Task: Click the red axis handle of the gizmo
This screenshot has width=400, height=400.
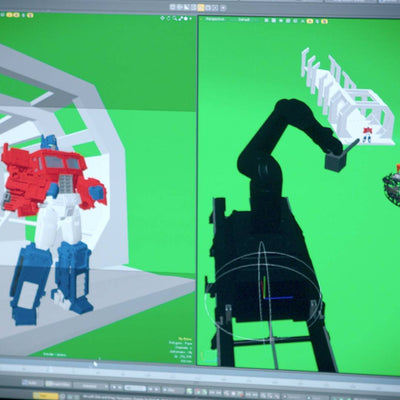Action: pos(263,288)
